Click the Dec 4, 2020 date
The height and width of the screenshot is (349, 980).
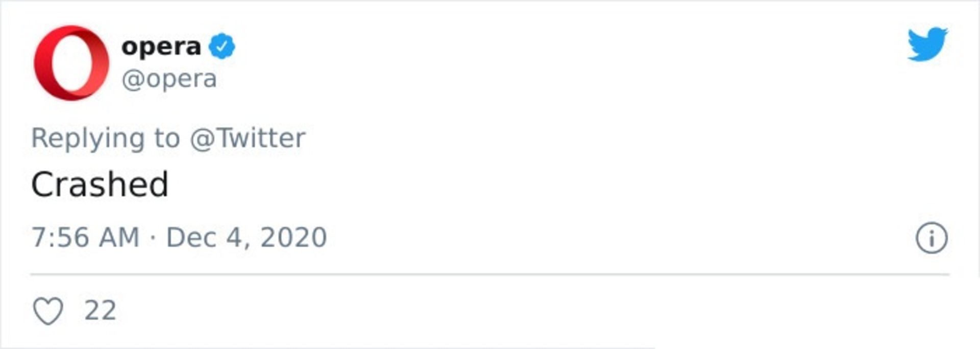[x=247, y=238]
